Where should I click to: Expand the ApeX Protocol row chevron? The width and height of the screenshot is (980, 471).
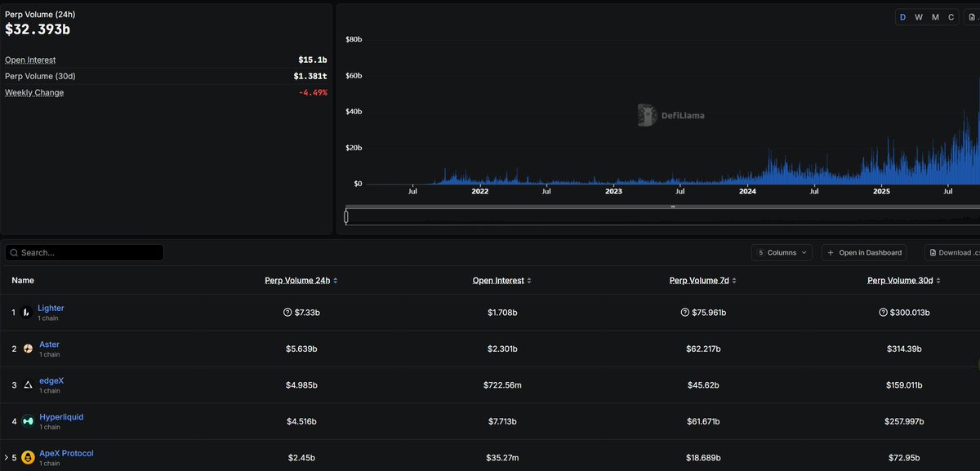coord(7,457)
